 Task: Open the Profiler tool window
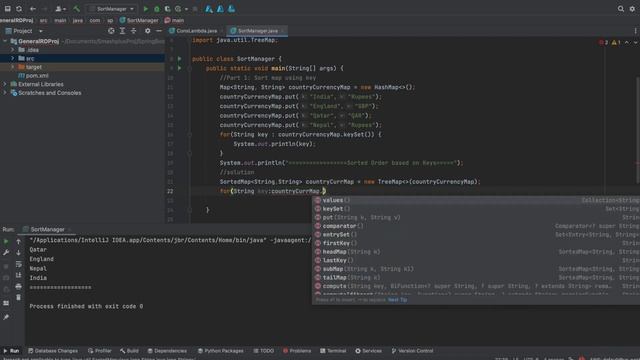[100, 351]
